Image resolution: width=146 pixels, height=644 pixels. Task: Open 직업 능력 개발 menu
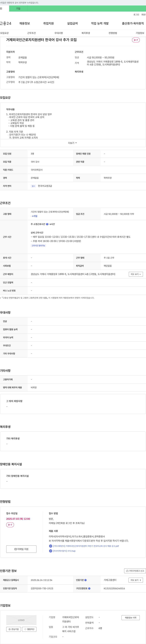[x=100, y=24]
